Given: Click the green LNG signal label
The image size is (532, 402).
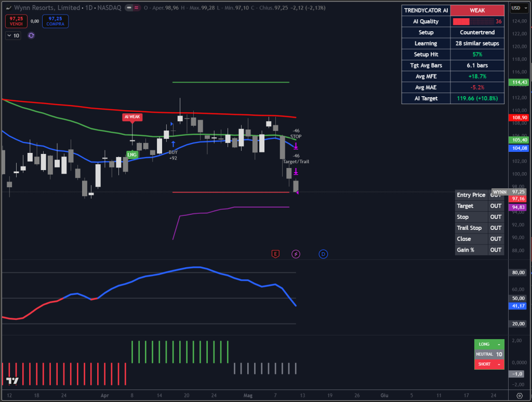Looking at the screenshot, I should coord(131,154).
